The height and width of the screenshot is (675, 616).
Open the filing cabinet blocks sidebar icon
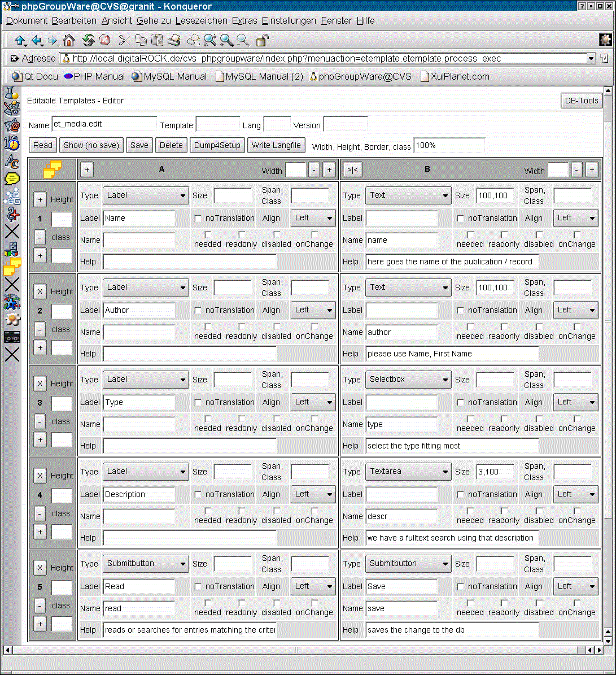(x=12, y=249)
